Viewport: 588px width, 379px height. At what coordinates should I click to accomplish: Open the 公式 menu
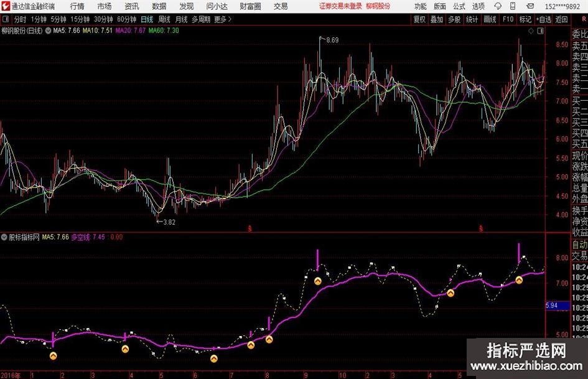click(459, 6)
